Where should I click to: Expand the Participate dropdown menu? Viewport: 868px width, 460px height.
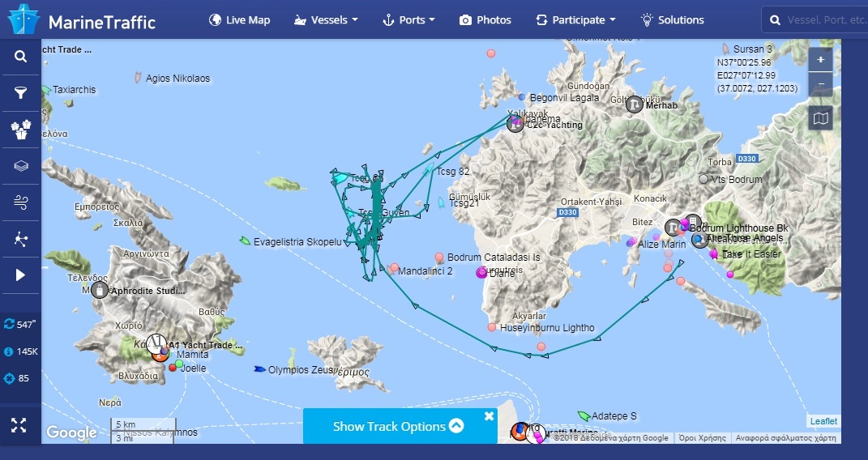[x=575, y=20]
